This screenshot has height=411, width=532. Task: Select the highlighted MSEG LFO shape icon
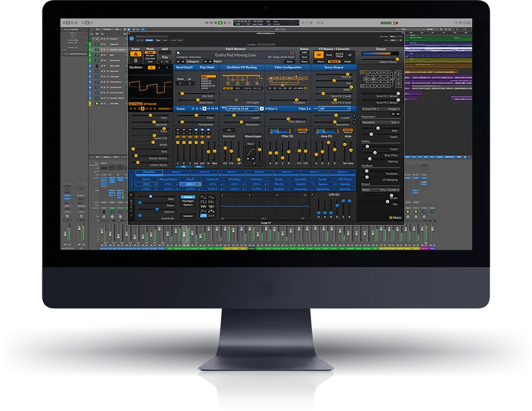203,216
